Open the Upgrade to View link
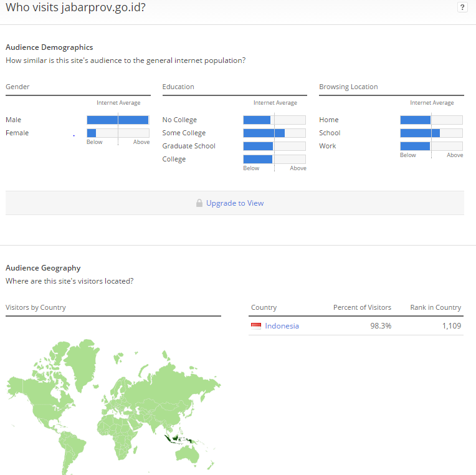This screenshot has height=475, width=476. pyautogui.click(x=235, y=203)
